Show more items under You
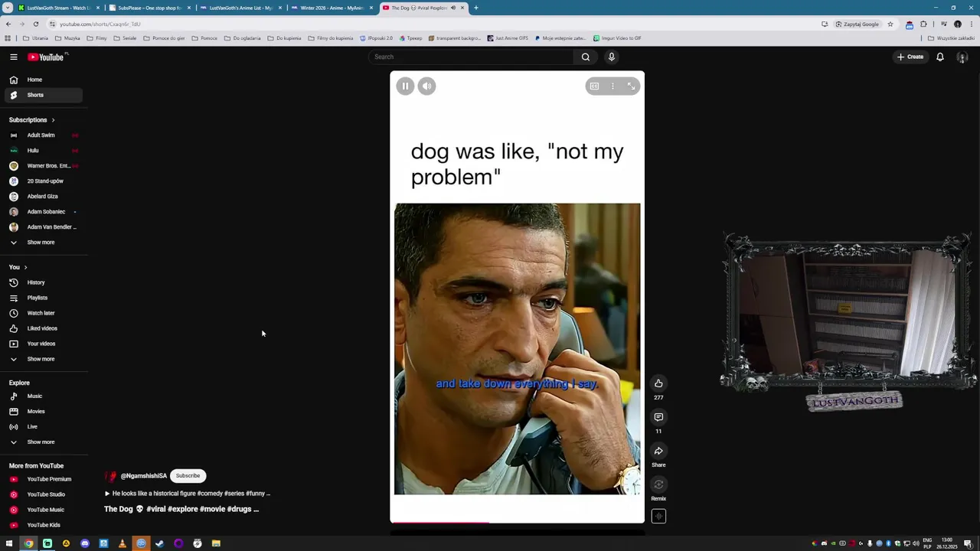The height and width of the screenshot is (551, 980). pyautogui.click(x=43, y=359)
